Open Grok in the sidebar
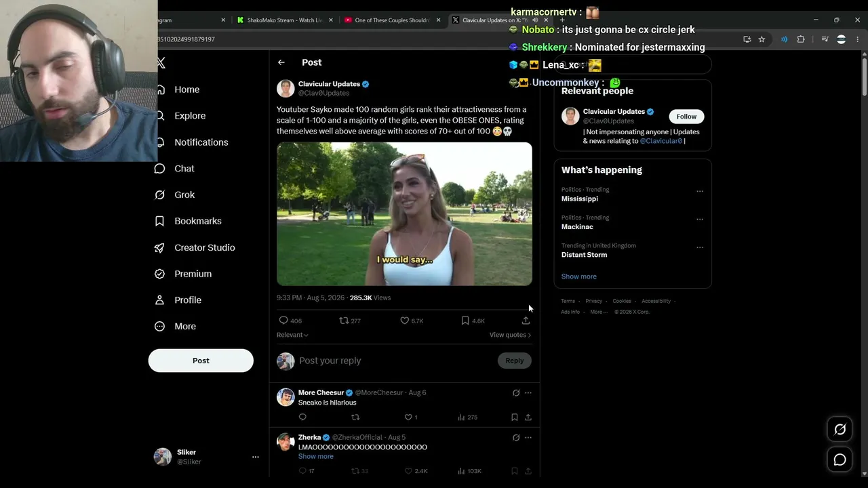 (x=175, y=195)
